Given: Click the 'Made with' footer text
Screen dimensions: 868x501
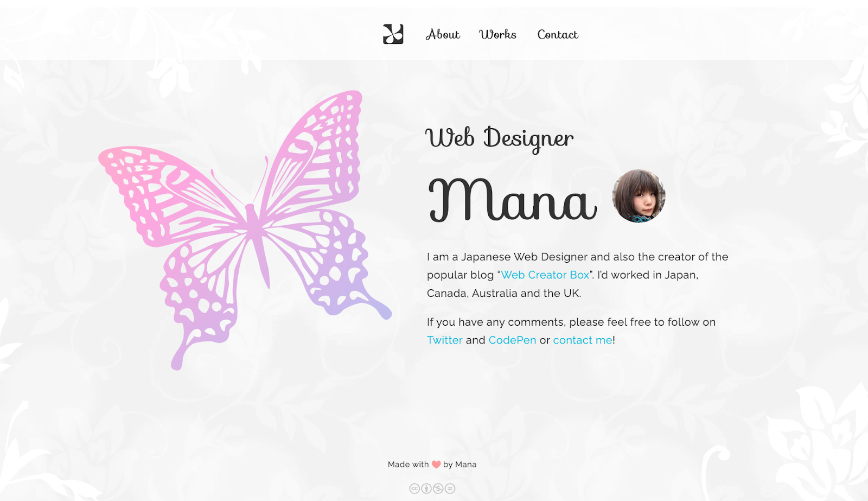Looking at the screenshot, I should (408, 465).
